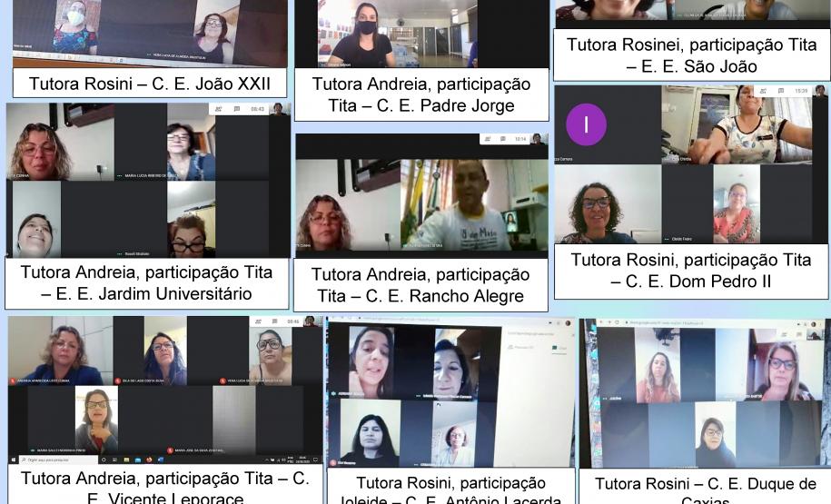Open chat in Jardim Universitário call
This screenshot has width=831, height=504.
click(x=237, y=109)
